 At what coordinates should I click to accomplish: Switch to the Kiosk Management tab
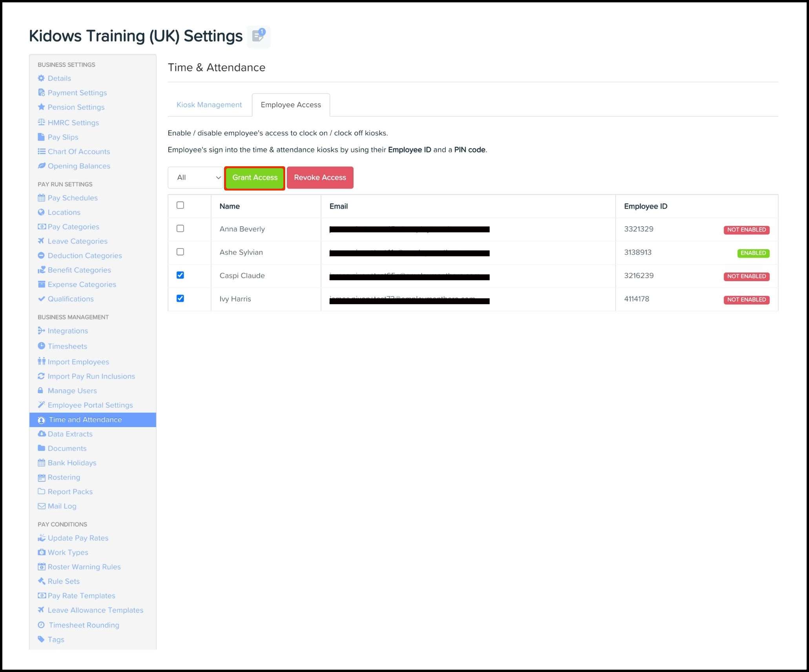[209, 105]
